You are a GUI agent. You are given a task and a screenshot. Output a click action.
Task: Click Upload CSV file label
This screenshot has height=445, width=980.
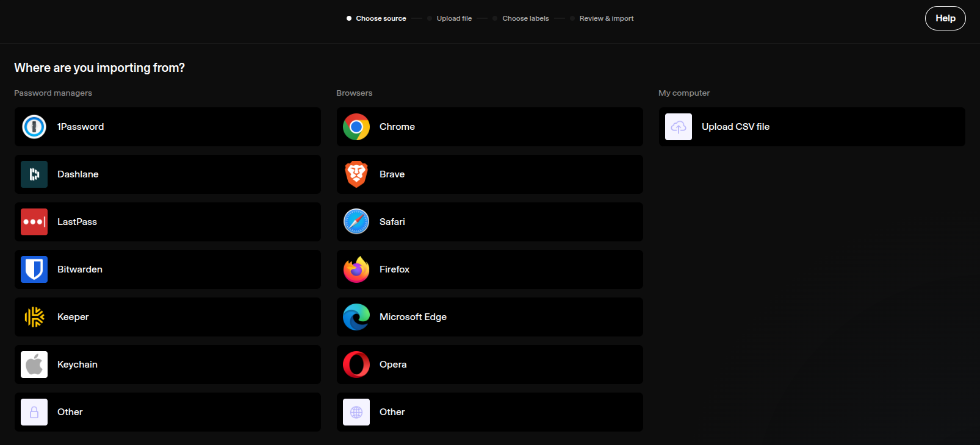click(735, 127)
